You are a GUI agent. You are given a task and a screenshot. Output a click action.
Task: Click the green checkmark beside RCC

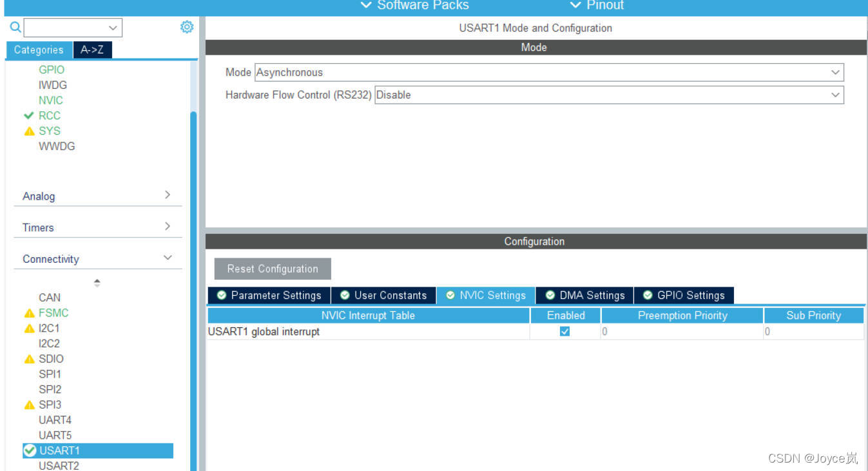click(28, 116)
